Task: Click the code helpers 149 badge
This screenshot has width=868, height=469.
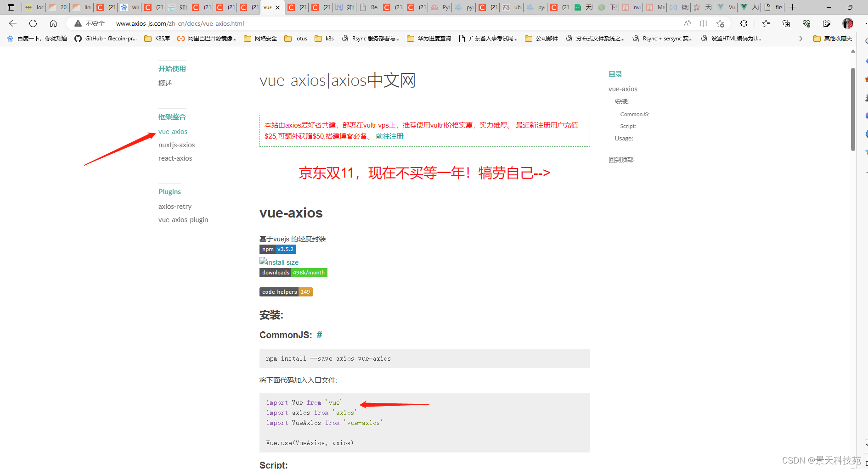Action: tap(286, 292)
